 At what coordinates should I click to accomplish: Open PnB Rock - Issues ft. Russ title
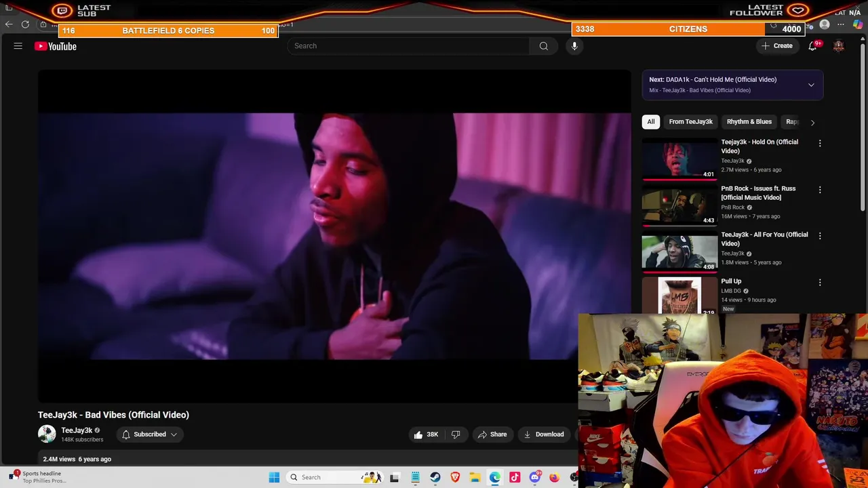[x=758, y=193]
